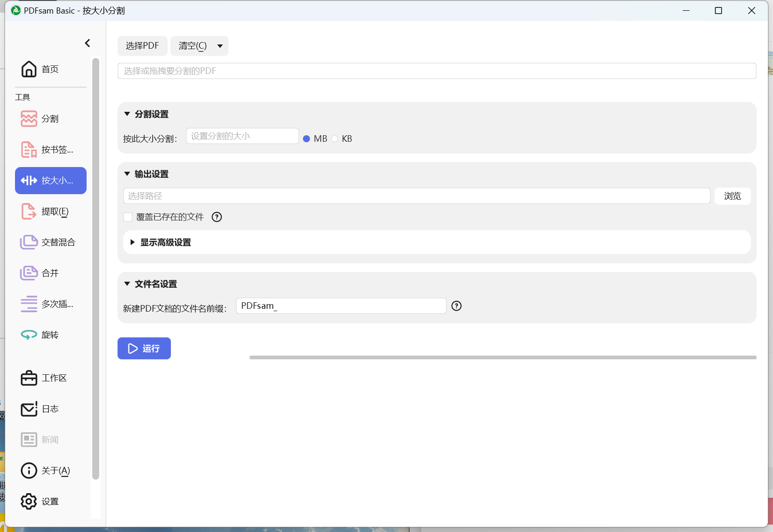Open the 清空(C) dropdown arrow
The image size is (773, 532).
tap(220, 46)
